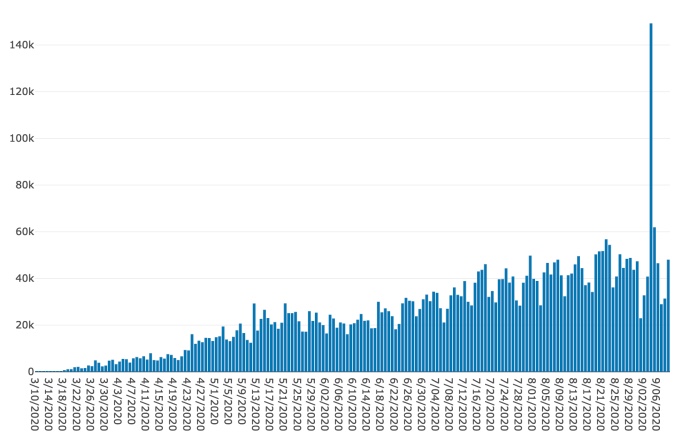
Task: Click the 100k y-axis label
Action: coord(22,138)
